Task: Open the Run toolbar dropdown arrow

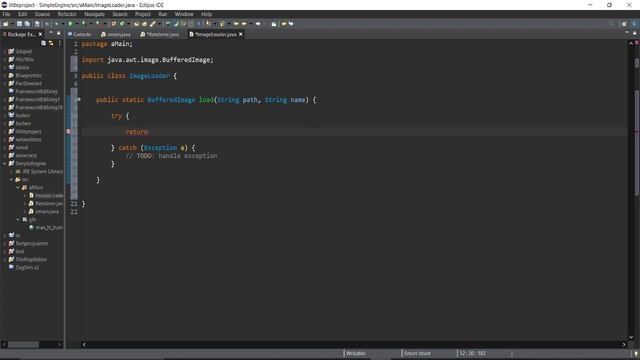Action: pos(76,24)
